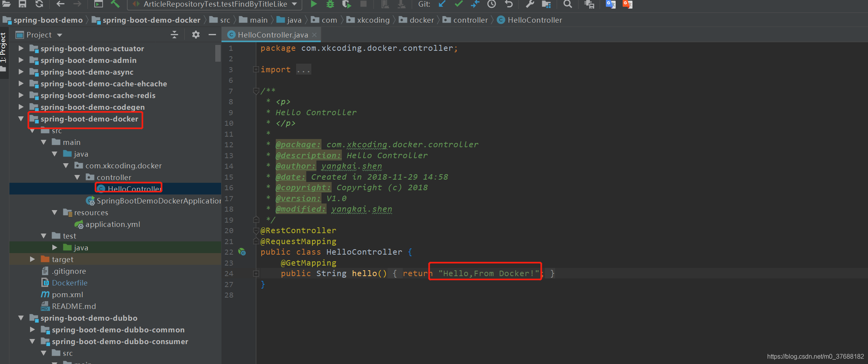Click the Spring bean gutter icon on line 22
868x364 pixels.
pyautogui.click(x=242, y=252)
